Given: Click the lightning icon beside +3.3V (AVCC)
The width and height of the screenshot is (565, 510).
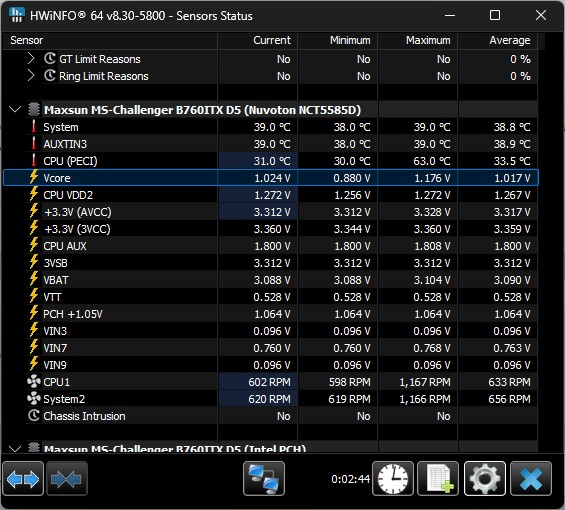Looking at the screenshot, I should click(x=34, y=211).
